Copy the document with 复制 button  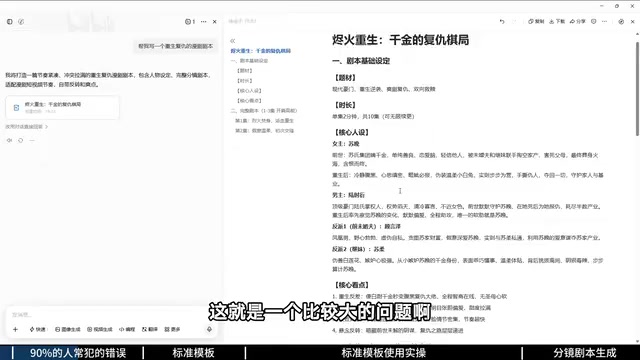(x=536, y=22)
